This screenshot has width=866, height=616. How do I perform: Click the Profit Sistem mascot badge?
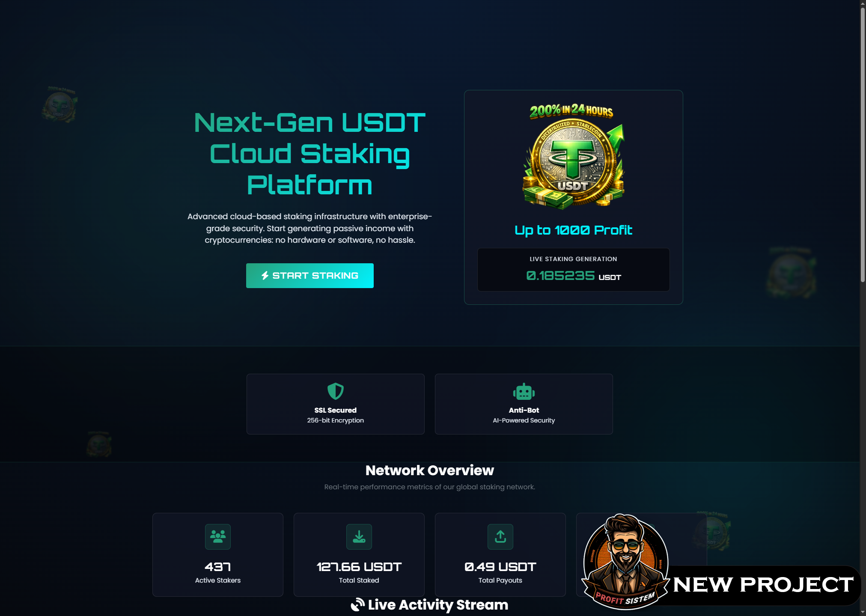point(625,561)
